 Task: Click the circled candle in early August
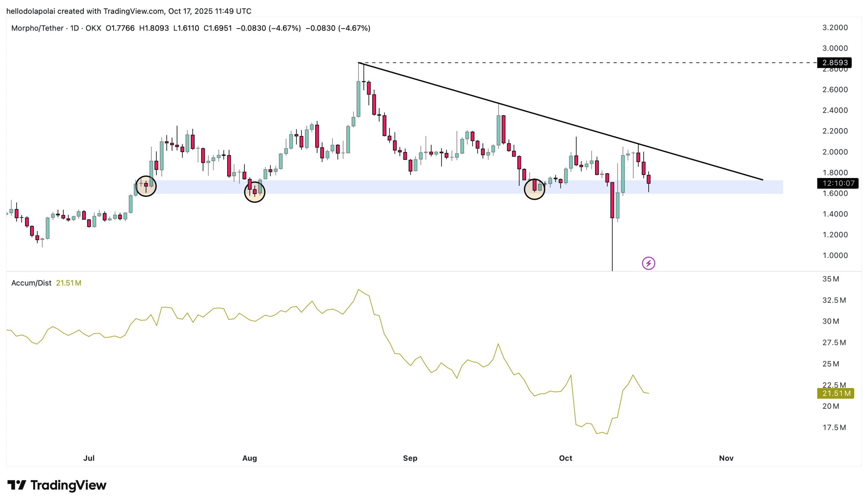[x=255, y=192]
